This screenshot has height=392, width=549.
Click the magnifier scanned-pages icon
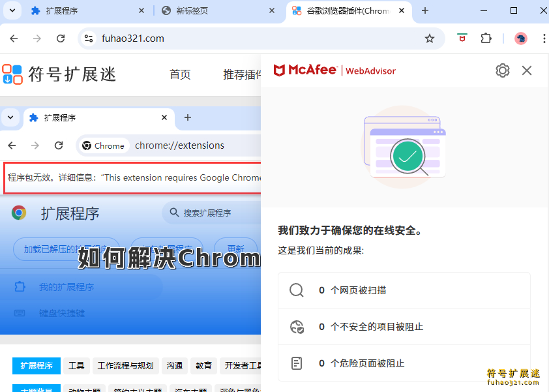click(x=297, y=290)
